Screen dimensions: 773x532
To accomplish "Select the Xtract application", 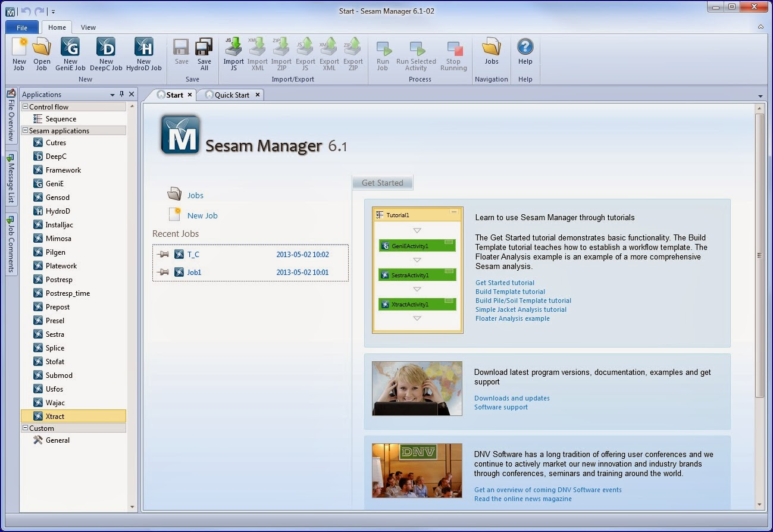I will coord(74,417).
